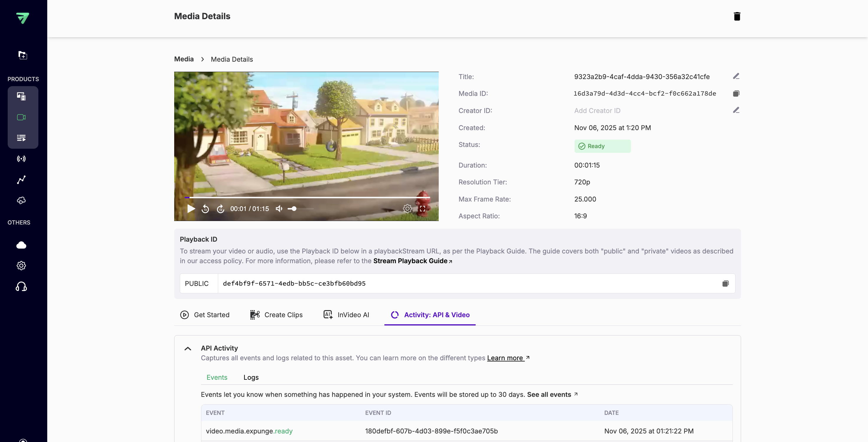Open the player settings gear menu
The image size is (868, 442).
[x=407, y=209]
